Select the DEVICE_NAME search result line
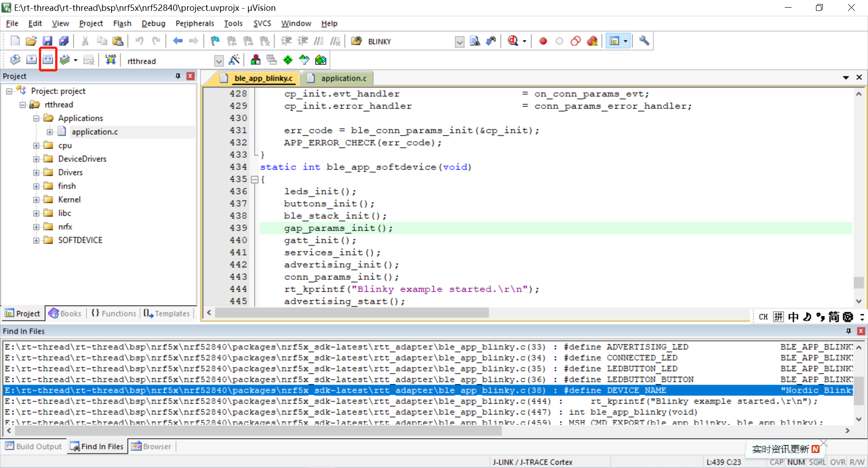868x468 pixels. (x=428, y=390)
